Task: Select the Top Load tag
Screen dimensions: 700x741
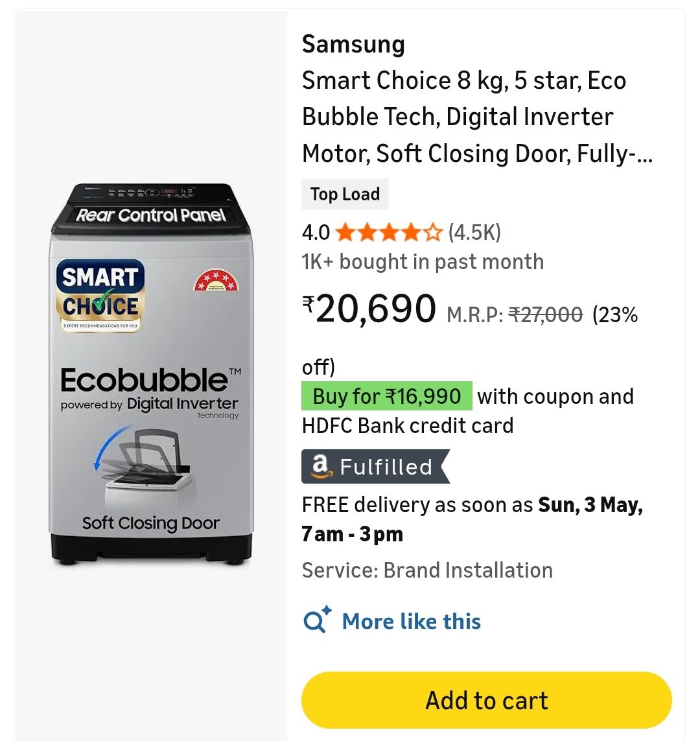Action: [345, 194]
